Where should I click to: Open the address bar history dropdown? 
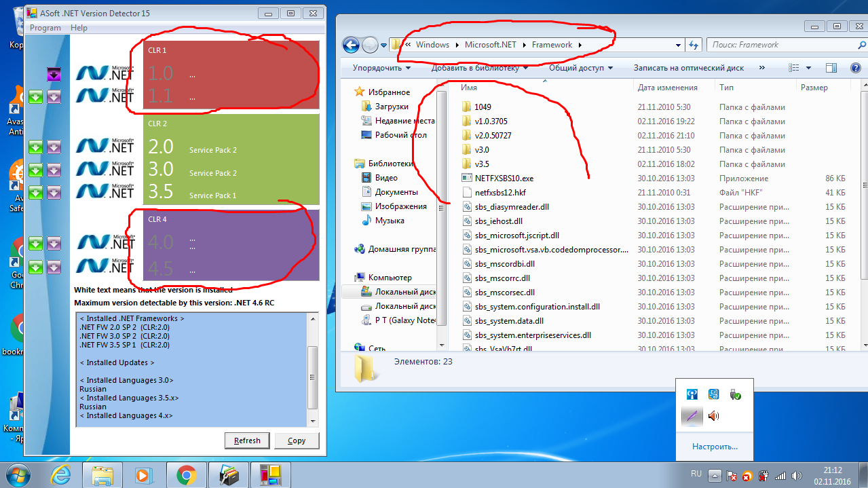[x=678, y=45]
